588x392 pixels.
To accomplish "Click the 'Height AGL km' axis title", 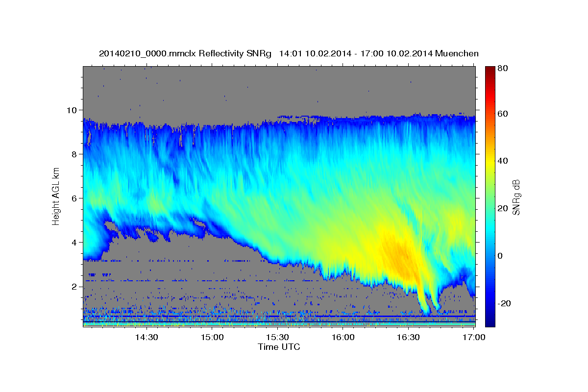I will point(56,197).
